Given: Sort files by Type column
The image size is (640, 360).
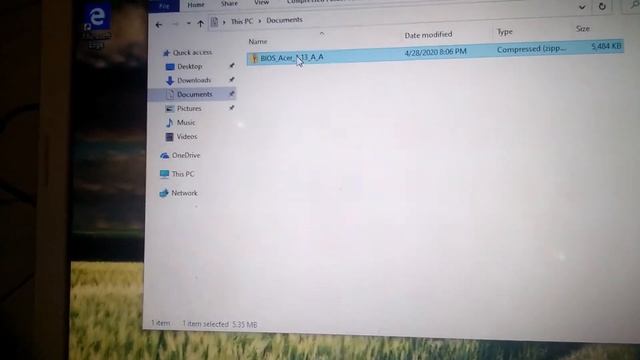Looking at the screenshot, I should point(504,32).
